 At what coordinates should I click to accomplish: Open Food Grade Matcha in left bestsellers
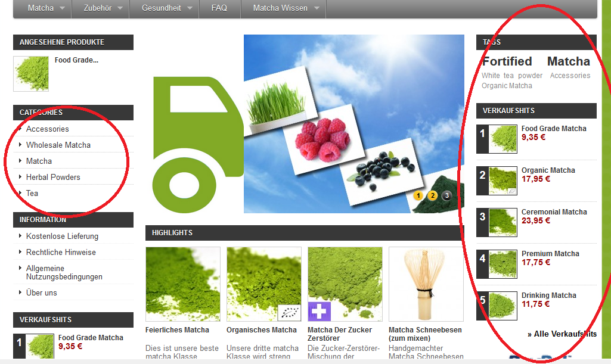91,338
